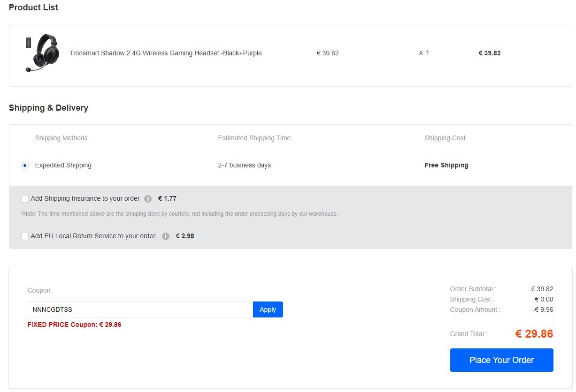Click the Free Shipping cost text
The width and height of the screenshot is (576, 392).
coord(446,165)
